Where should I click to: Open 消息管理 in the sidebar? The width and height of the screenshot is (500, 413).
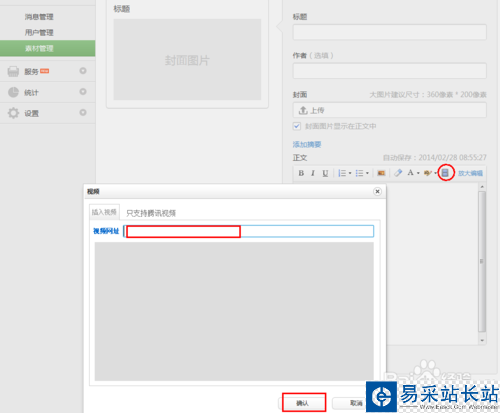coord(39,17)
